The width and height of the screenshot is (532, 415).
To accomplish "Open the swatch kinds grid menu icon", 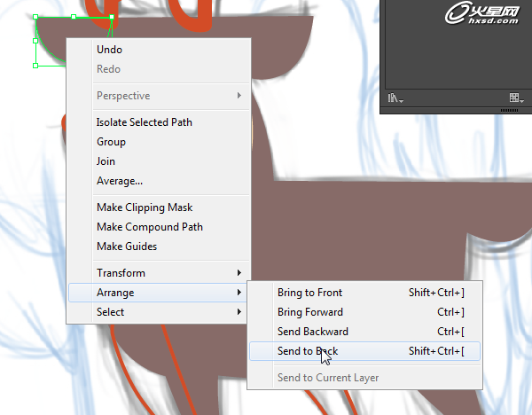I will [516, 98].
